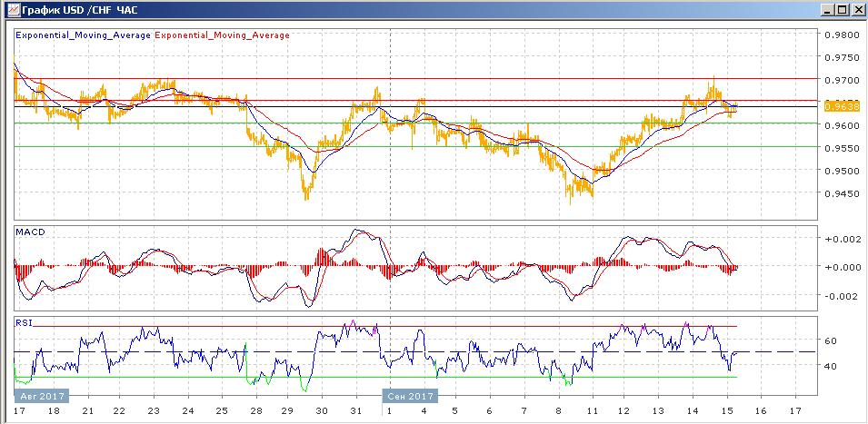Click the MACD indicator panel label
Screen dimensions: 868x424
[30, 232]
